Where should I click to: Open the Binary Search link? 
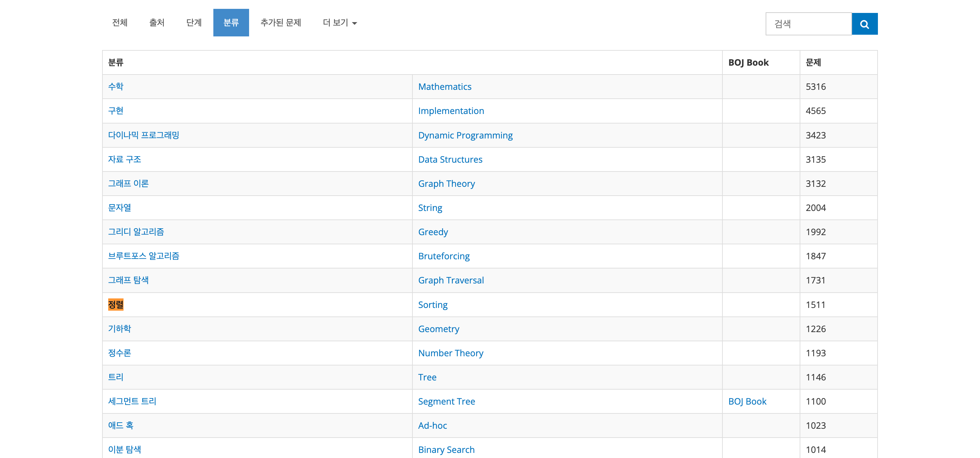[x=446, y=449]
